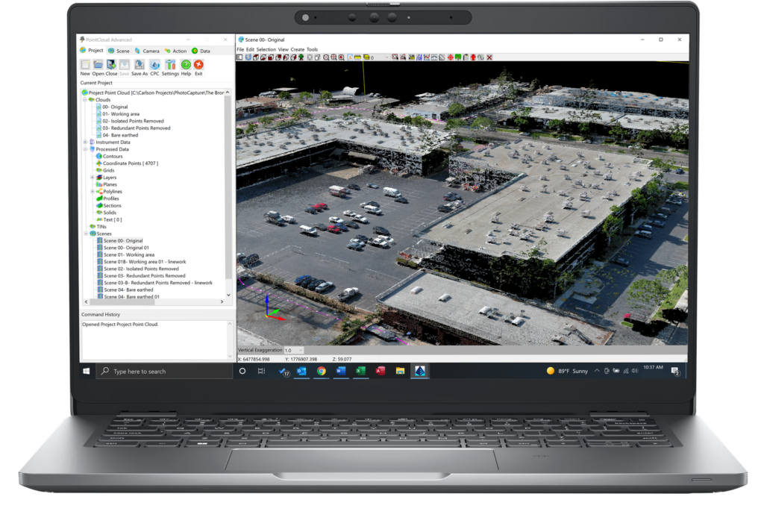Open the Tools menu in scene window
The image size is (764, 532).
pyautogui.click(x=312, y=50)
